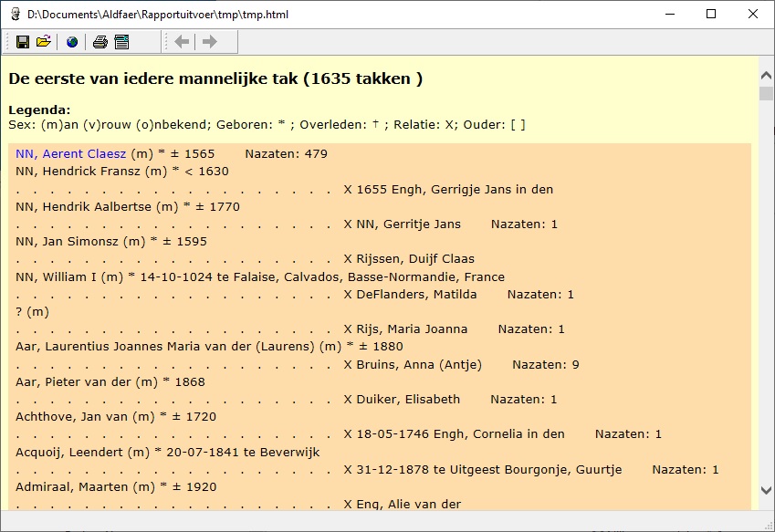
Task: Click the application icon in title bar
Action: pyautogui.click(x=14, y=14)
